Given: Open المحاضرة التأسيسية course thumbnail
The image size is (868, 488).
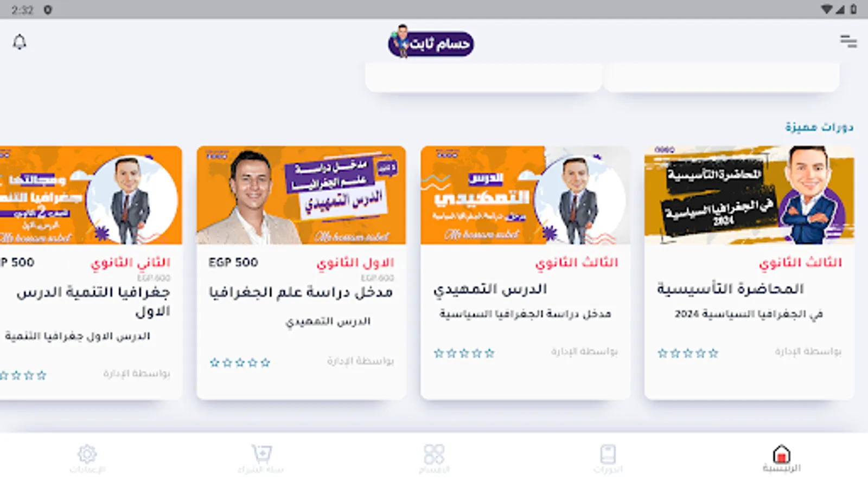Looking at the screenshot, I should pyautogui.click(x=749, y=195).
